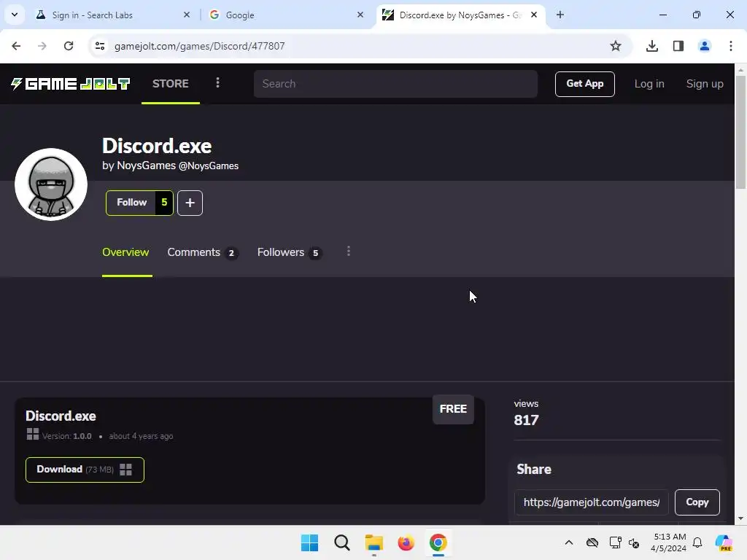Screen dimensions: 747x560
Task: Click the plus add-to-playlist button
Action: 190,203
